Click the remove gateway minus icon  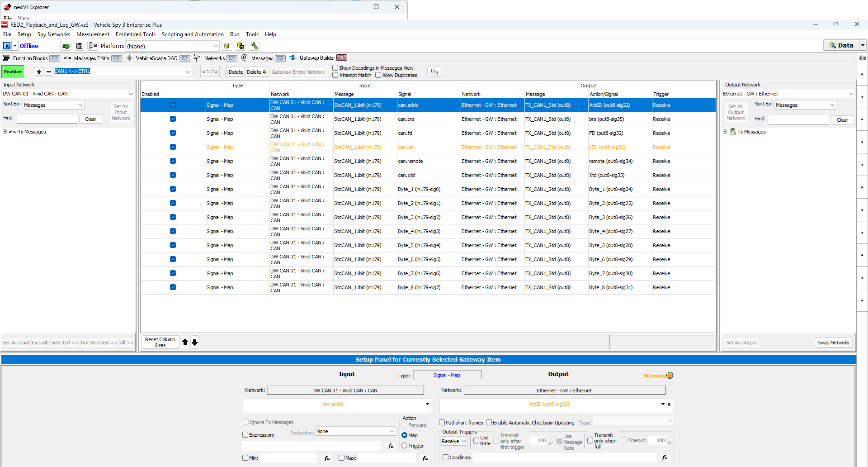tap(48, 71)
